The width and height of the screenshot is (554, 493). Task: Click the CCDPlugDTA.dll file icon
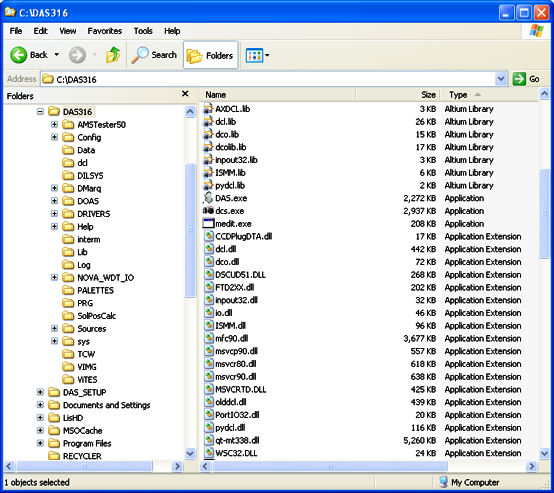(x=209, y=236)
